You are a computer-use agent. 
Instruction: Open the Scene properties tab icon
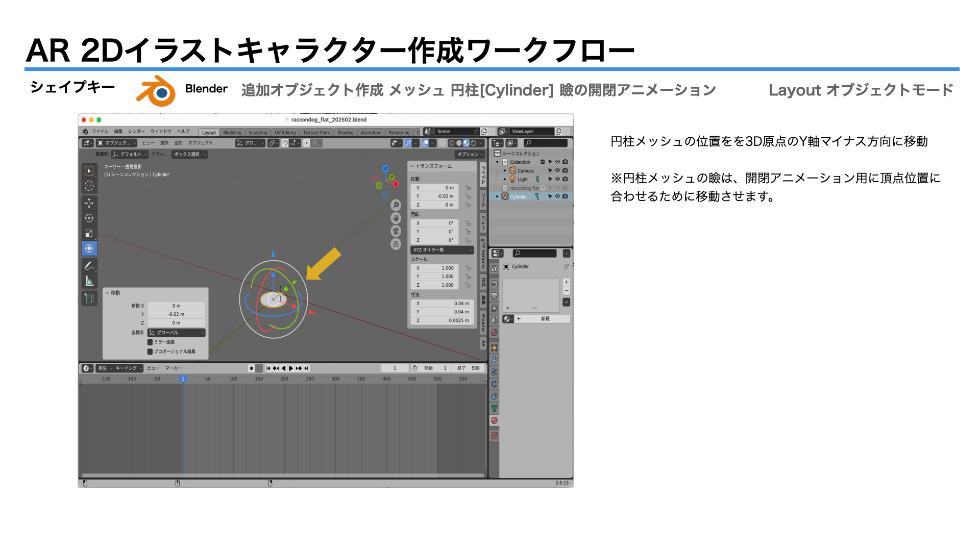tap(494, 320)
